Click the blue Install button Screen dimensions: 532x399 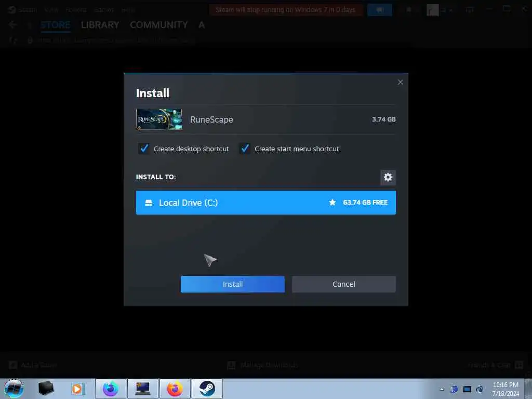pyautogui.click(x=232, y=284)
